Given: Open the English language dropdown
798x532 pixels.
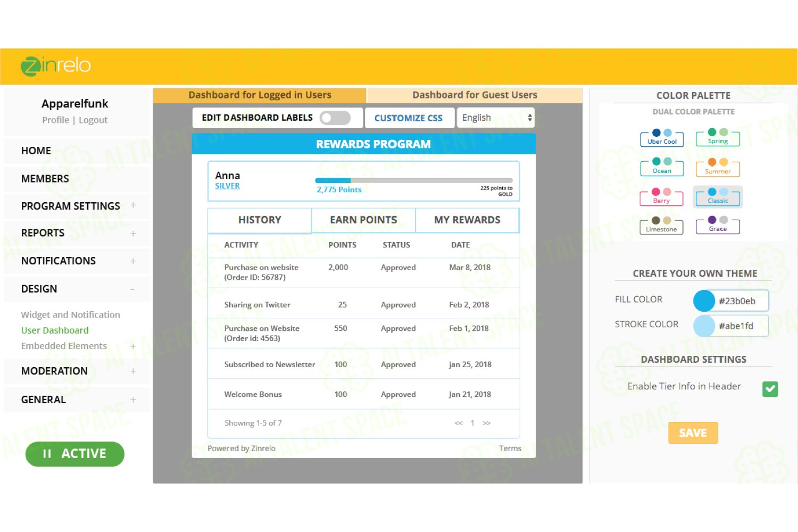Looking at the screenshot, I should coord(495,118).
